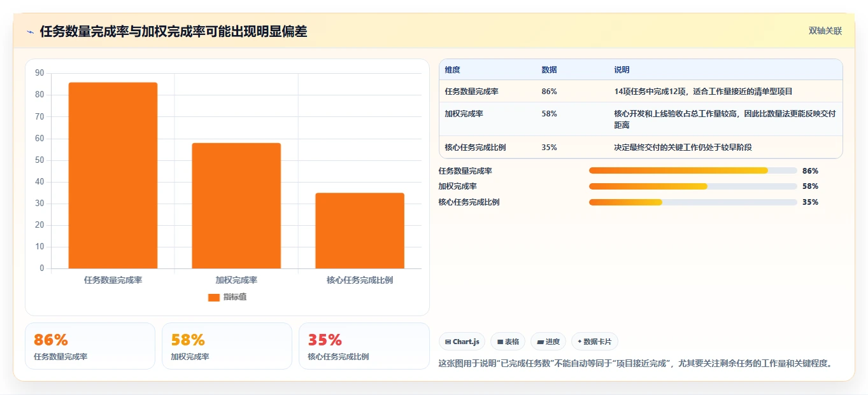Click table cell 任务数量完成率
Screen dimensions: 868x395
click(471, 92)
